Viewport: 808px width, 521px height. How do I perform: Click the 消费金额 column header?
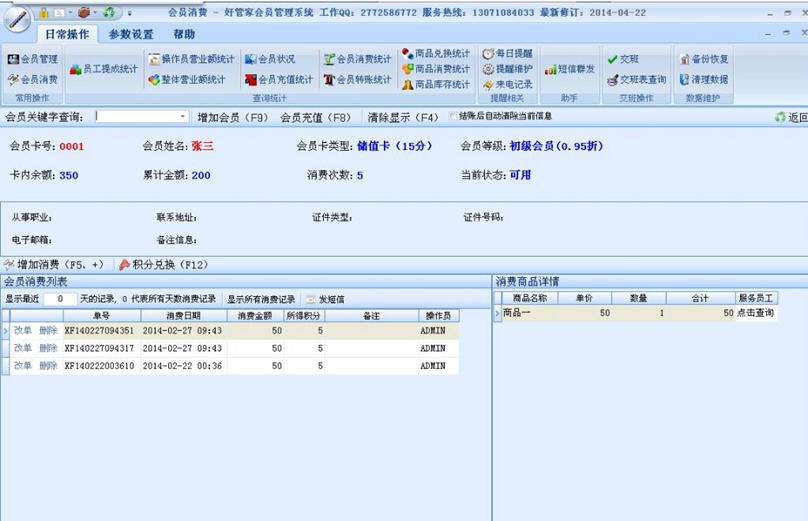(x=255, y=315)
